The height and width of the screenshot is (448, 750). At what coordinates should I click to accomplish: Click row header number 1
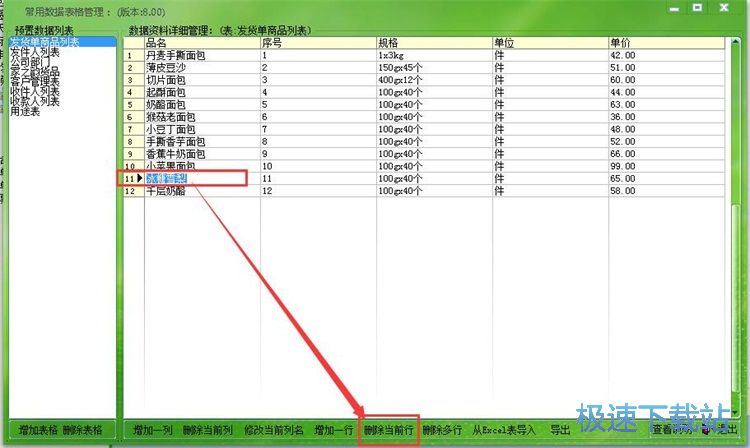[133, 55]
